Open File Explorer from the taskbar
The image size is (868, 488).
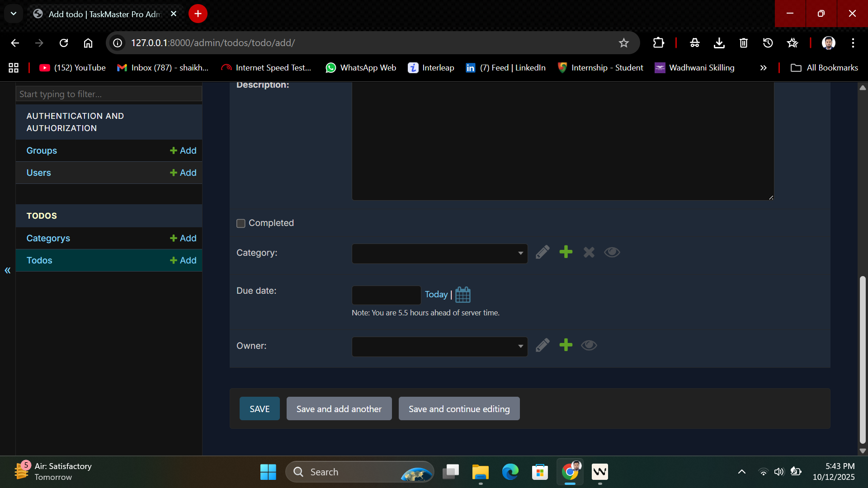coord(480,472)
